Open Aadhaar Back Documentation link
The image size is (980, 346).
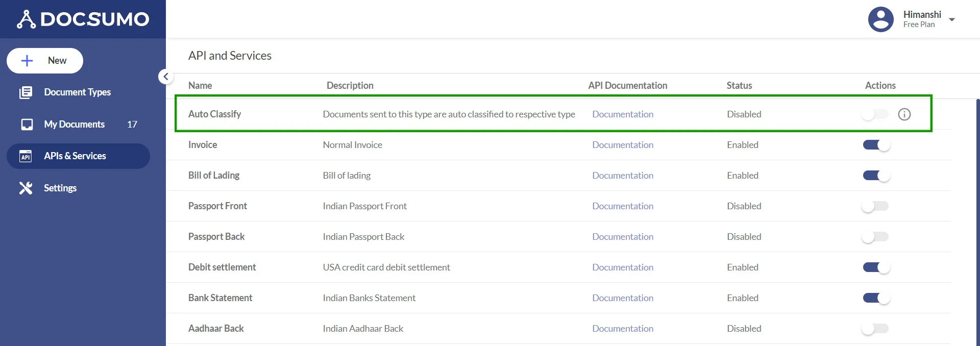click(623, 329)
